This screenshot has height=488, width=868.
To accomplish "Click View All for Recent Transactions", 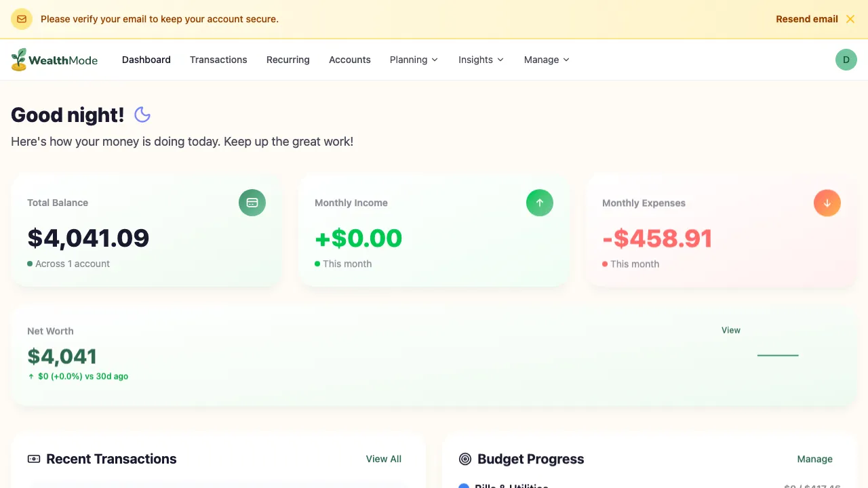I will tap(383, 459).
